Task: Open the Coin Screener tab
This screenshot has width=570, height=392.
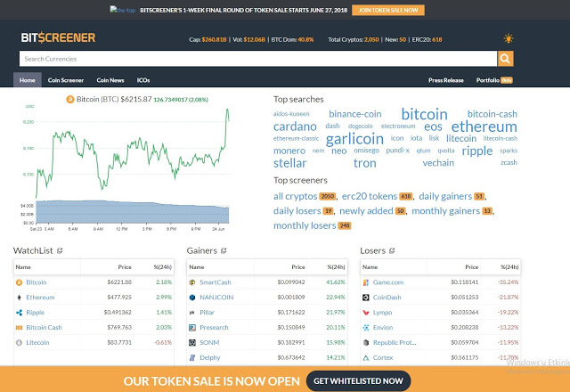Action: (66, 80)
